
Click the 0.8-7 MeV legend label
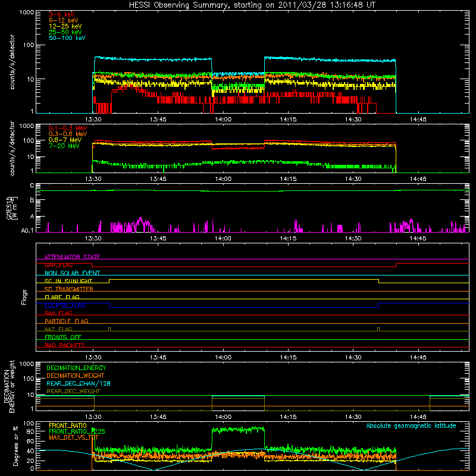coord(65,140)
